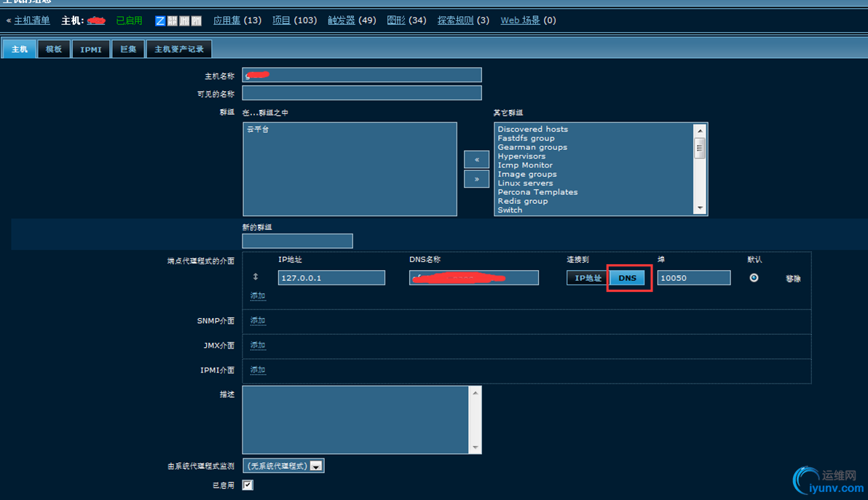Click the IPMI availability icon in header

click(x=197, y=21)
